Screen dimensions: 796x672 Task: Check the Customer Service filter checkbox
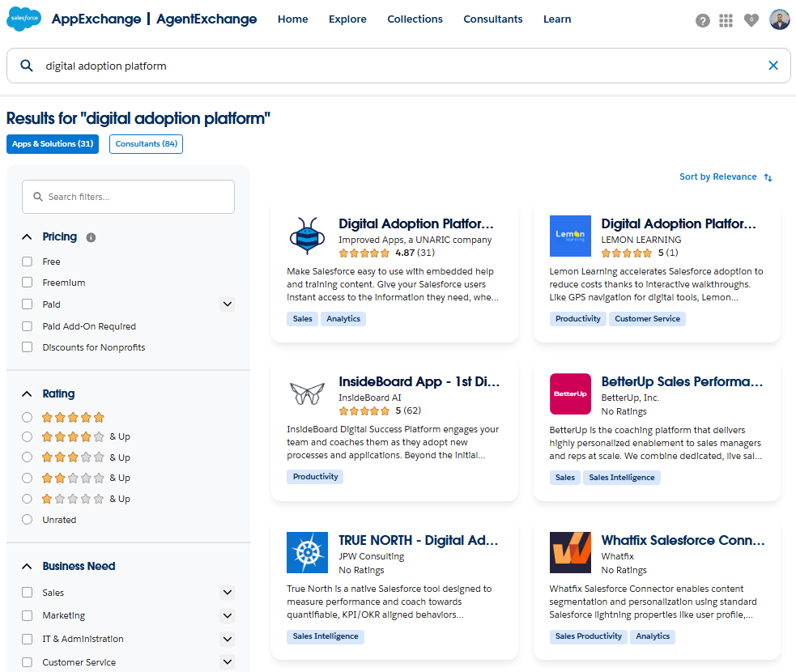point(27,662)
